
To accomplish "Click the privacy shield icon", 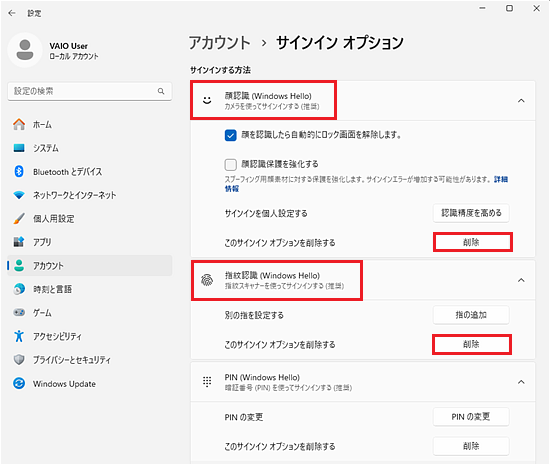I will [x=19, y=360].
